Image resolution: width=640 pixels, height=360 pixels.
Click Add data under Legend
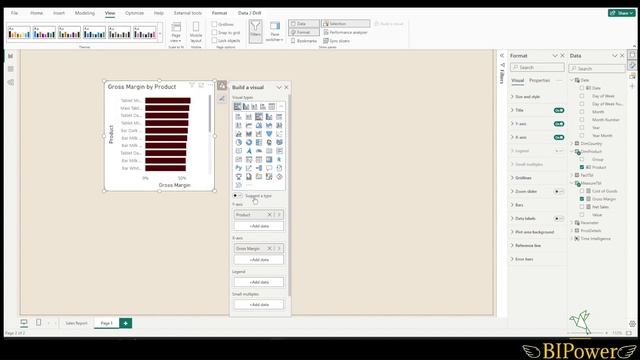tap(259, 282)
